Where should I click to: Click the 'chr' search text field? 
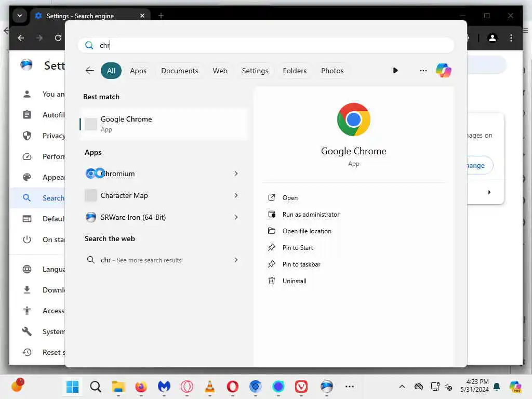(266, 45)
